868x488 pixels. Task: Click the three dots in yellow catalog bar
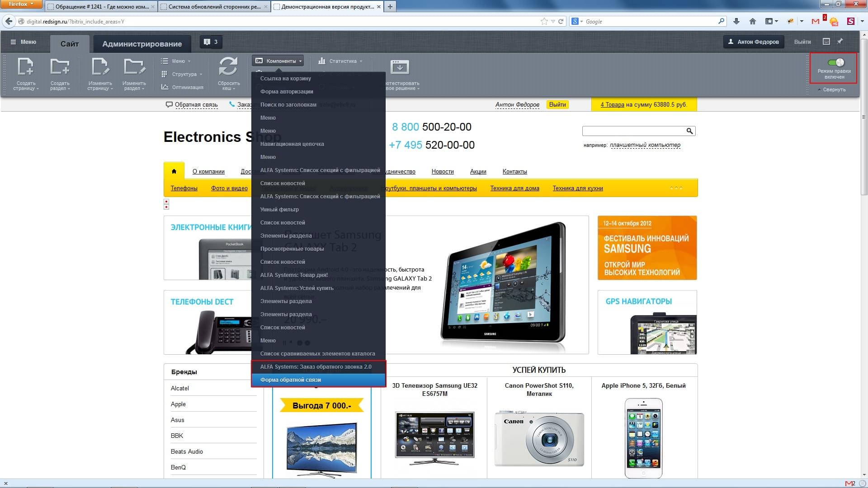pos(676,188)
